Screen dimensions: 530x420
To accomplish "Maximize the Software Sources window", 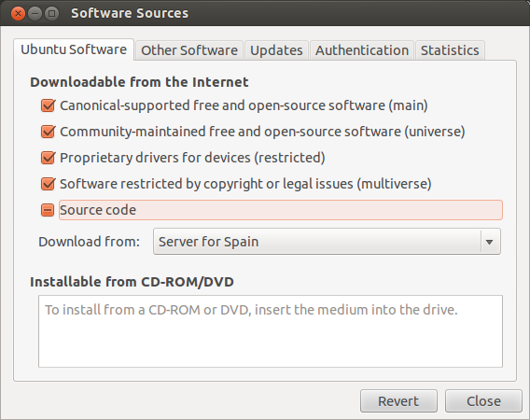I will click(51, 13).
